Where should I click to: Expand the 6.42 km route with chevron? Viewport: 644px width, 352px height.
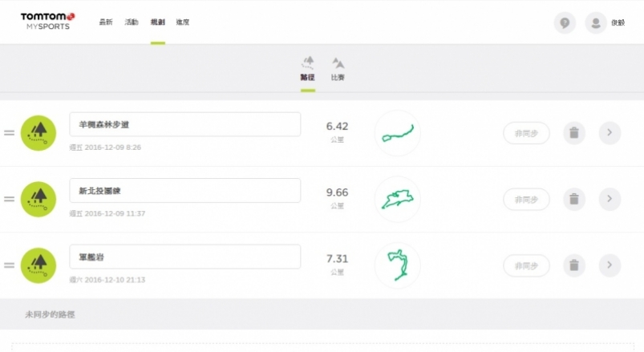610,133
